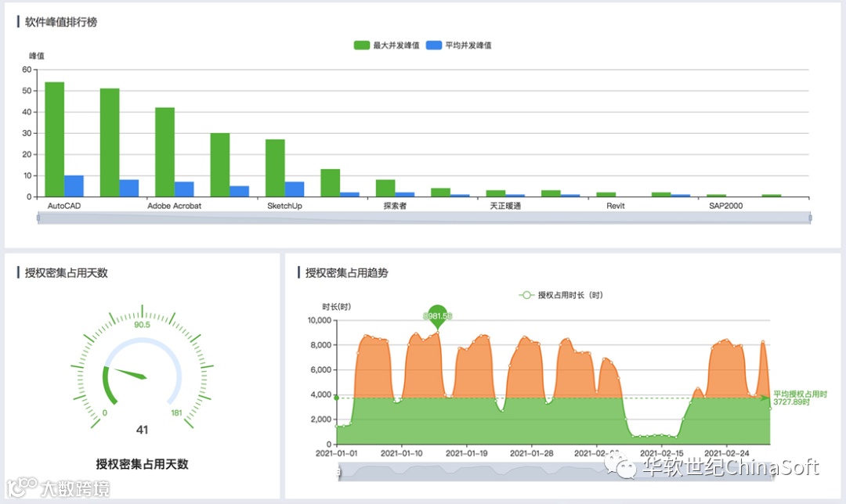846x504 pixels.
Task: Click the 8981.5 peak marker pin
Action: pos(437,316)
